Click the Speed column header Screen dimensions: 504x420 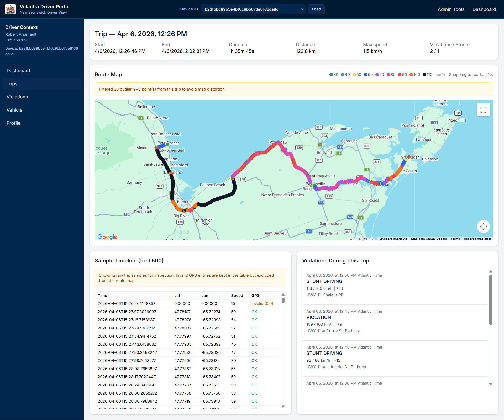click(237, 296)
